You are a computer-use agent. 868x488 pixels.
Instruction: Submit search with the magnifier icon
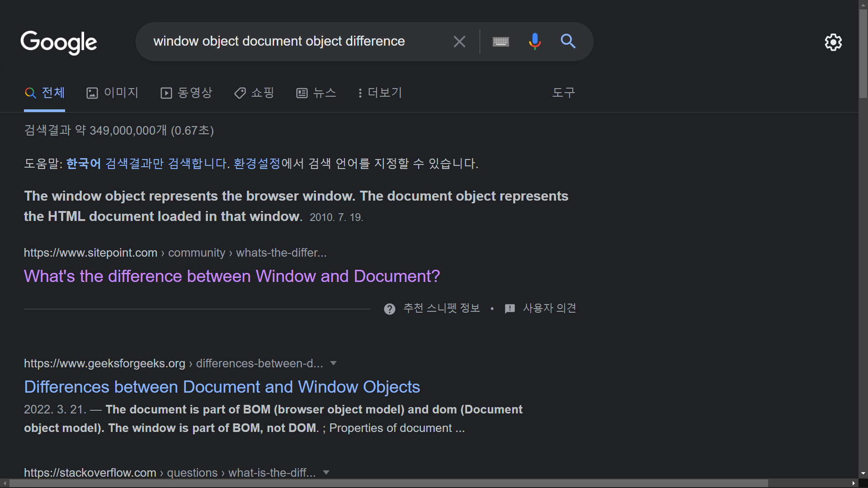[x=568, y=42]
